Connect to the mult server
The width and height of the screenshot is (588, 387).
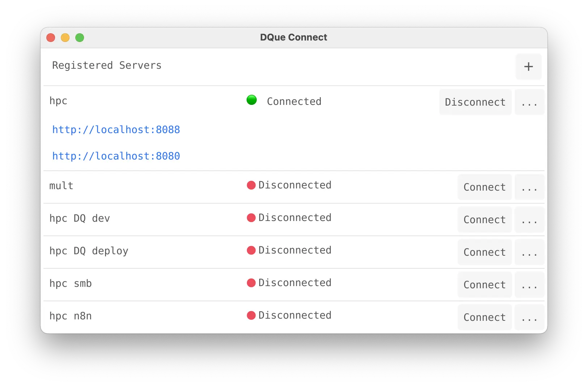(484, 187)
